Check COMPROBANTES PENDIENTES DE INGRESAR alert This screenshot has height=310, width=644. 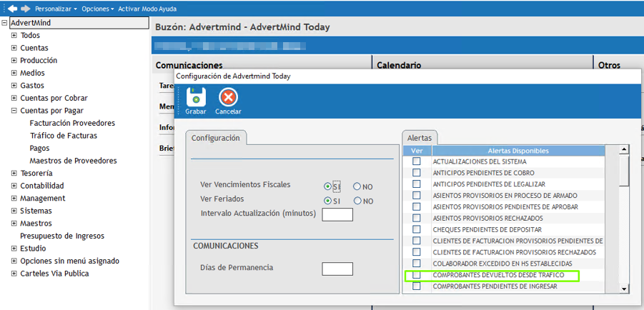click(x=417, y=286)
